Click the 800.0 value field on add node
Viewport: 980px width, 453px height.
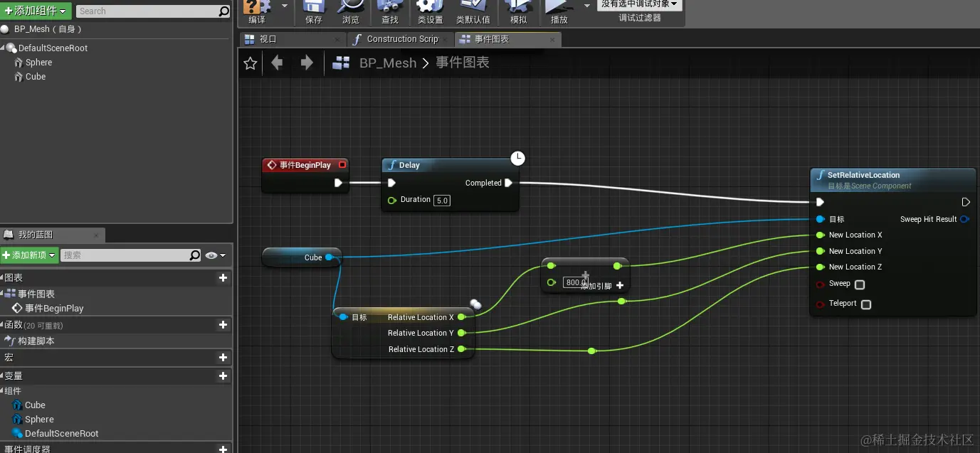point(575,282)
